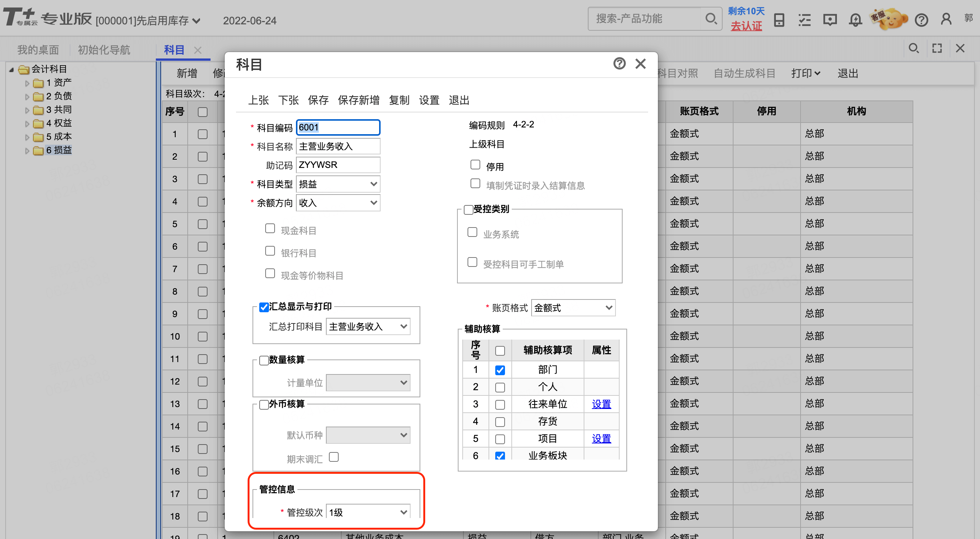Click 设置 in the dialog toolbar

coord(429,100)
